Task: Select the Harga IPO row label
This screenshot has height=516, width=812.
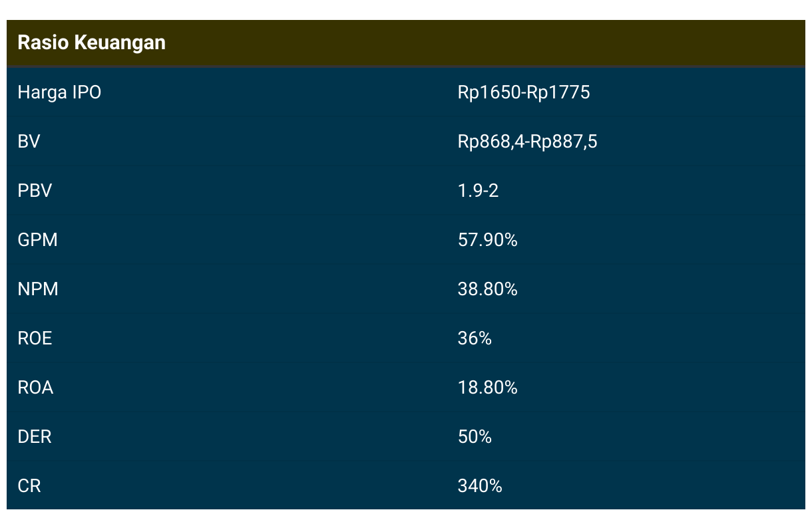Action: [x=59, y=92]
